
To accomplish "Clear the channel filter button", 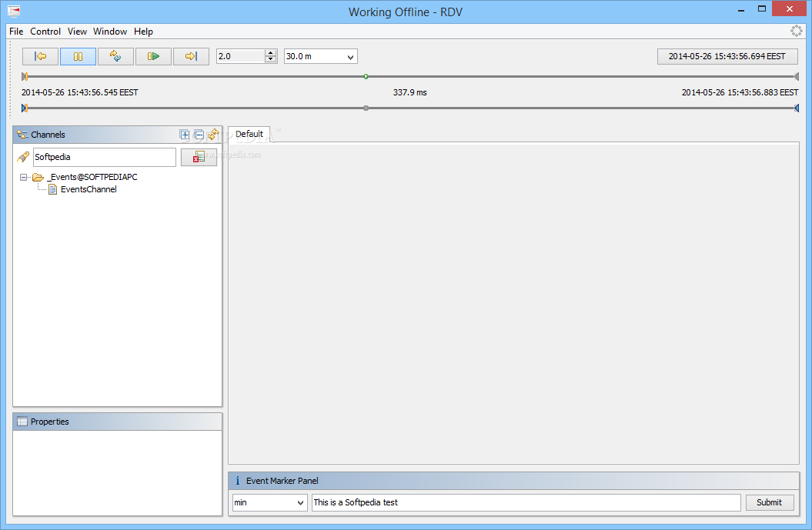I will coord(199,157).
